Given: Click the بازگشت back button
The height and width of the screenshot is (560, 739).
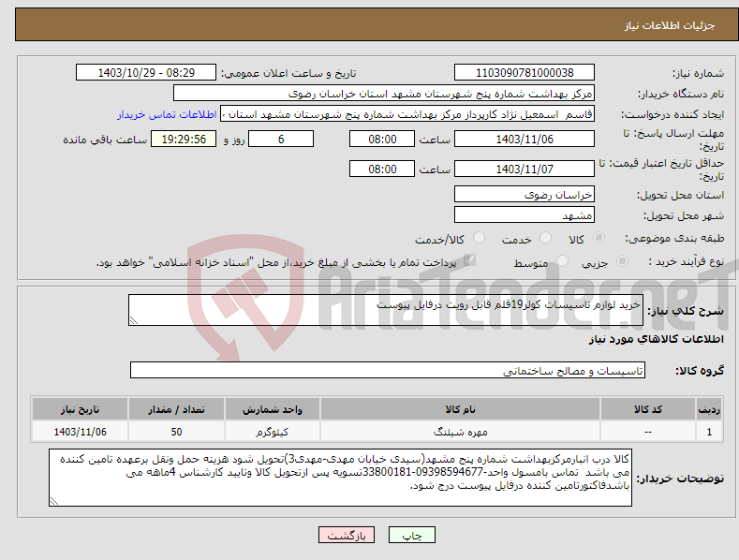Looking at the screenshot, I should click(347, 535).
